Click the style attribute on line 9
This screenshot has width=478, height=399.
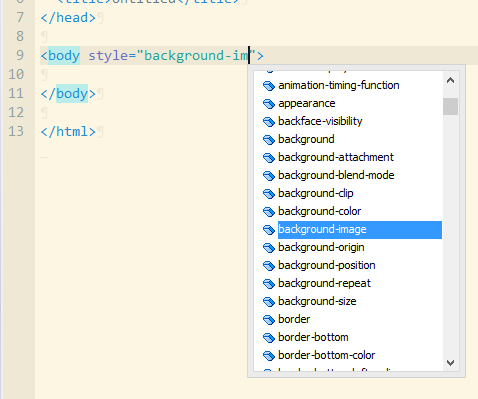pyautogui.click(x=108, y=55)
